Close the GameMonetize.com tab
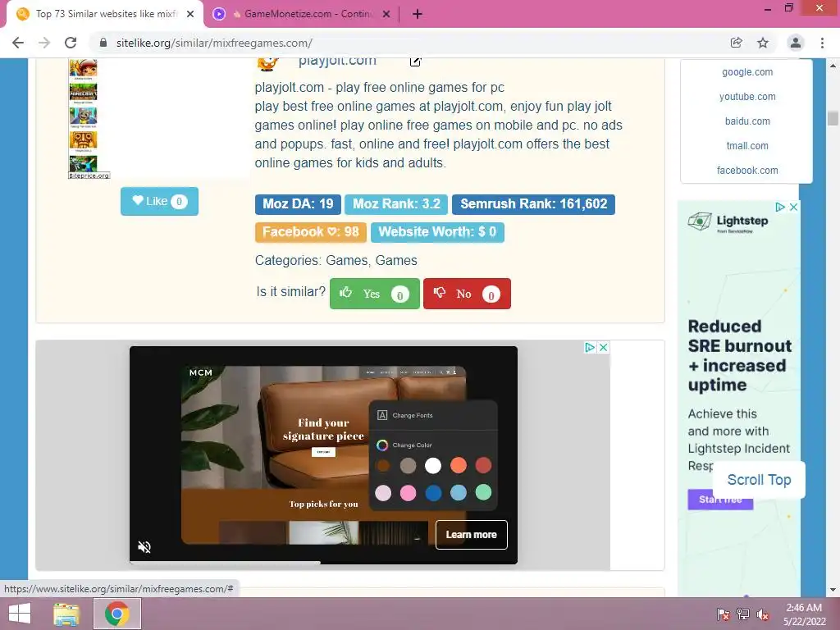 386,14
